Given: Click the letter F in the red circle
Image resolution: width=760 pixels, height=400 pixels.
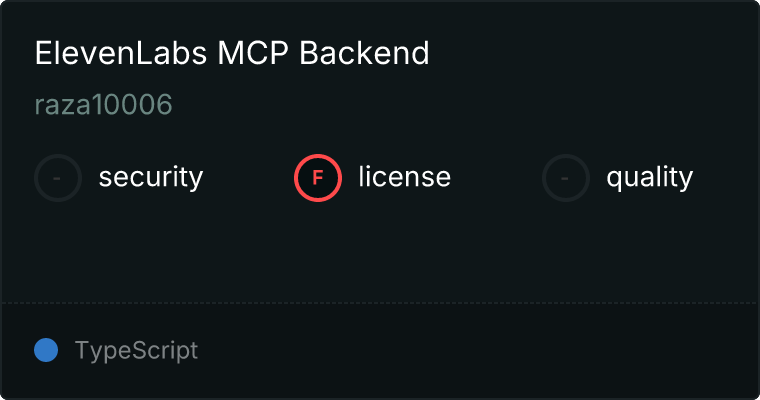Looking at the screenshot, I should click(x=318, y=178).
